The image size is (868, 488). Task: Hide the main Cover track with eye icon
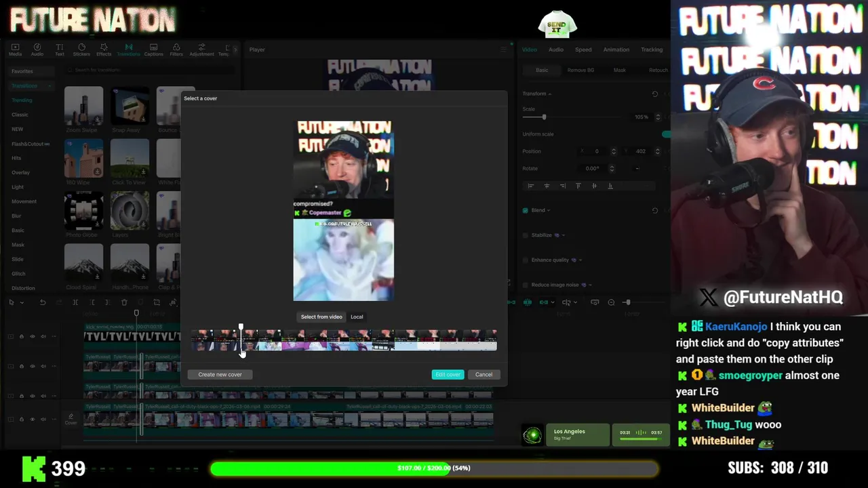click(x=32, y=419)
